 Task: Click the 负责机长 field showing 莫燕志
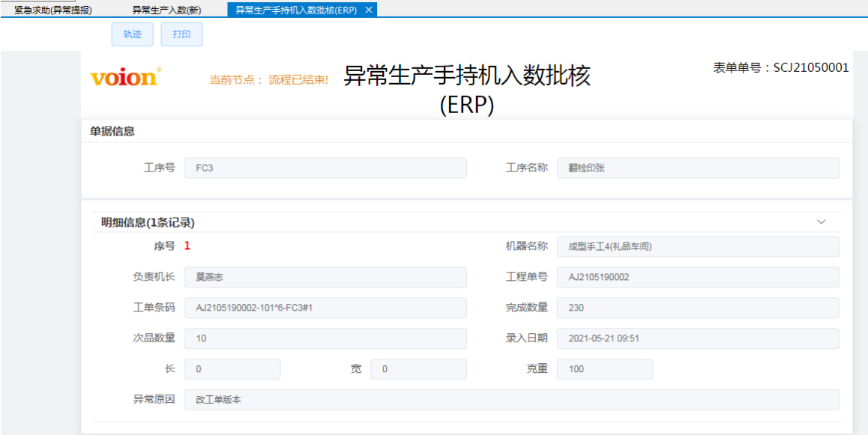(325, 278)
